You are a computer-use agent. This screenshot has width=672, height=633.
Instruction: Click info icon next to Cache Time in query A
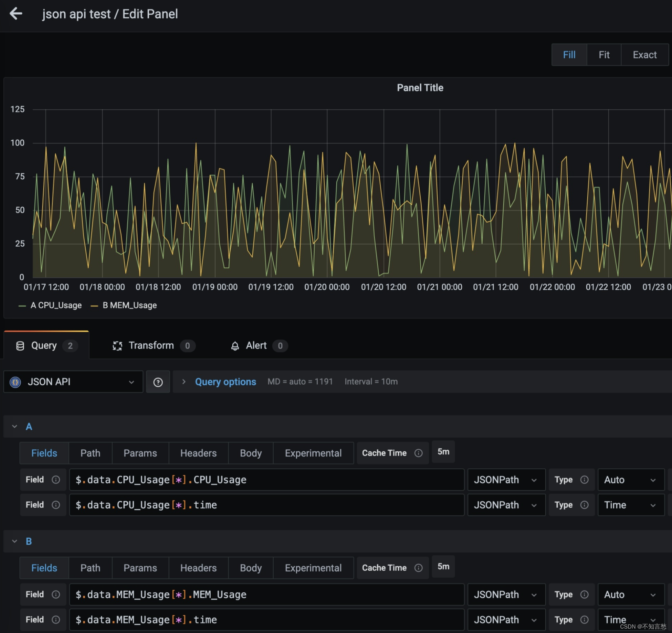418,453
